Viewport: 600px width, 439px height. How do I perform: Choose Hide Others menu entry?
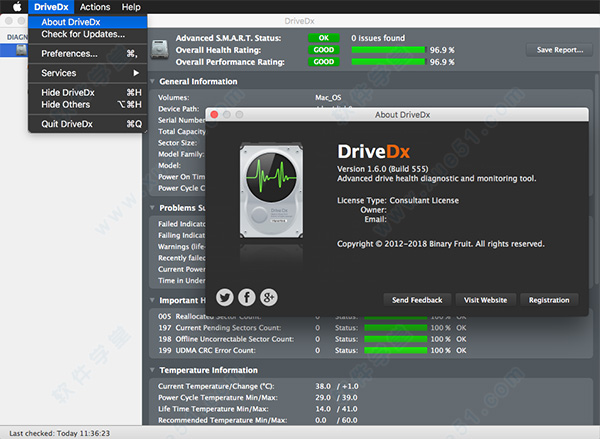coord(88,104)
